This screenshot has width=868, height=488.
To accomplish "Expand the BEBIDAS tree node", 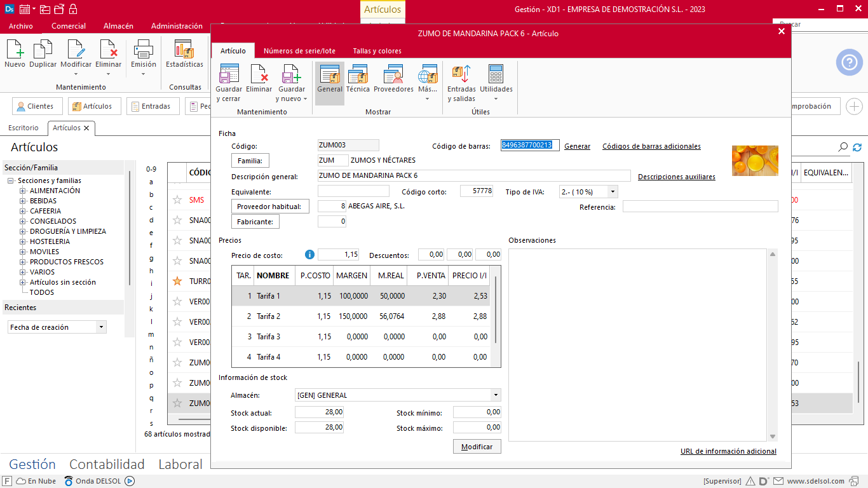I will [23, 201].
